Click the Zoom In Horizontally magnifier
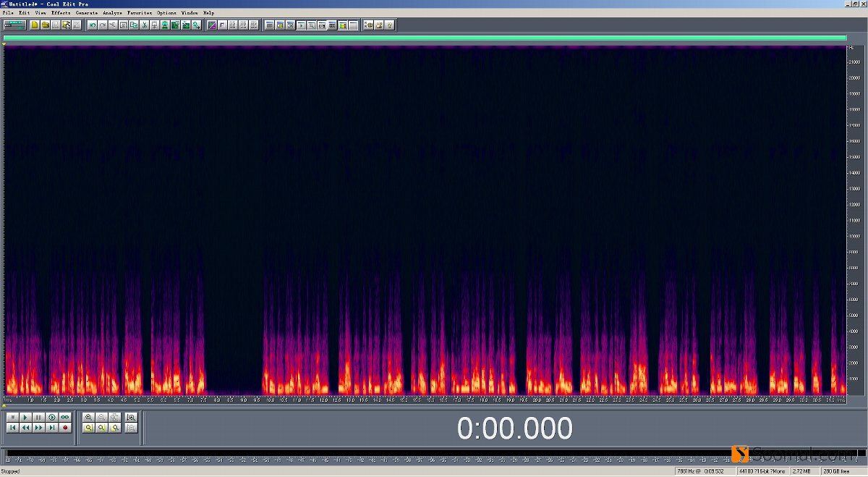868x477 pixels. click(x=89, y=418)
